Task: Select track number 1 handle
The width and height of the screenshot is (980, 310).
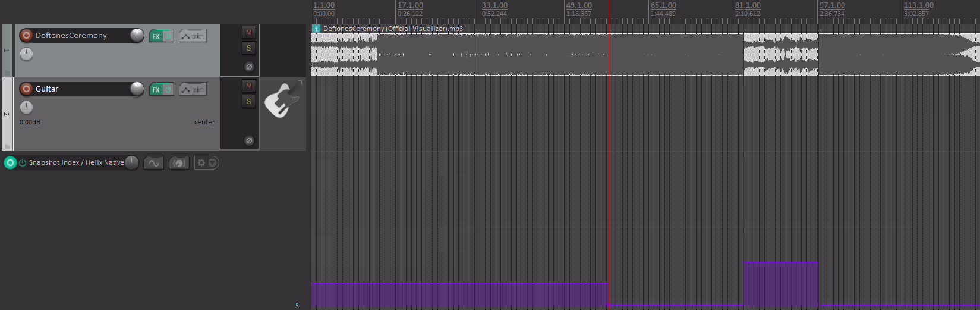Action: (x=7, y=50)
